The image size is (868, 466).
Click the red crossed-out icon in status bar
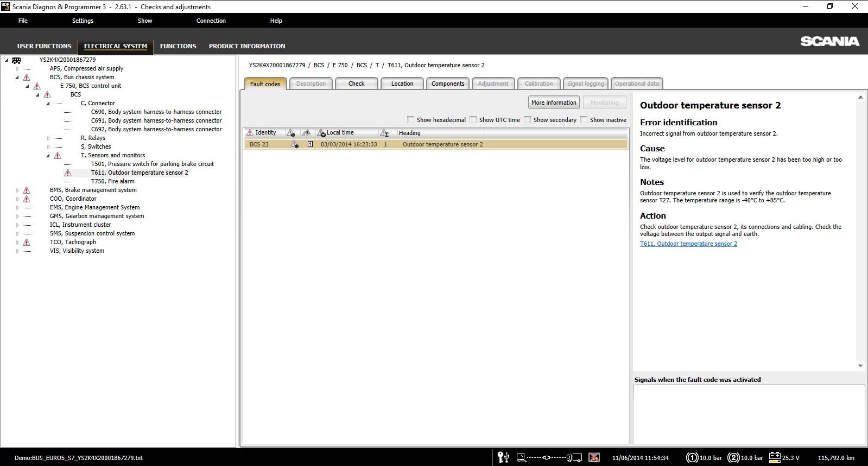click(x=594, y=457)
